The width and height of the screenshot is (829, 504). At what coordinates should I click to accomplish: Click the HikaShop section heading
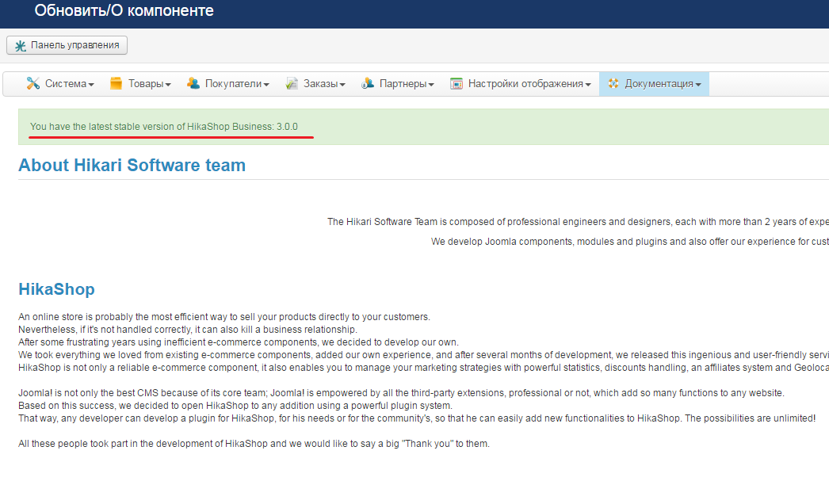point(56,289)
